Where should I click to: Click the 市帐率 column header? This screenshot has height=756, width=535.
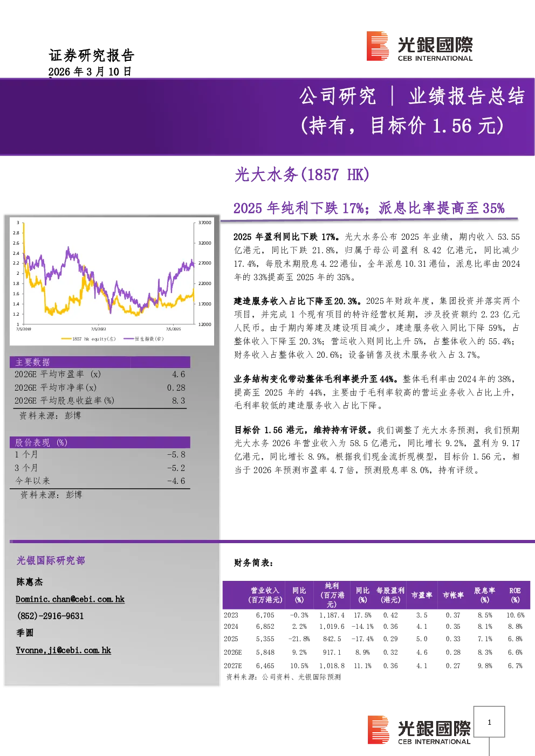(x=453, y=595)
